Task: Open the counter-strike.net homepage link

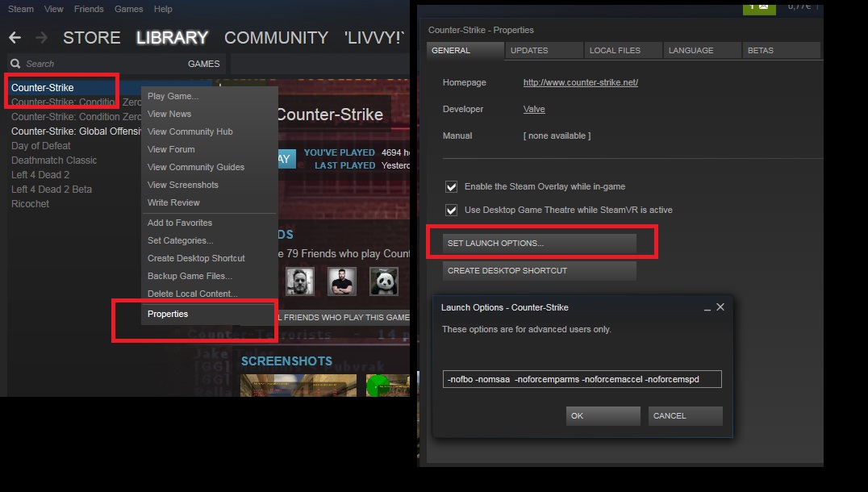Action: [x=580, y=82]
